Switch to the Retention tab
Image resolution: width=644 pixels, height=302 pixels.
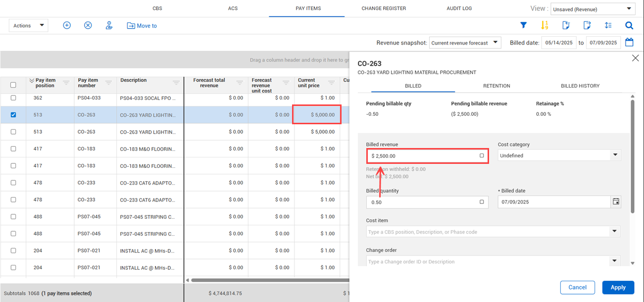coord(496,86)
